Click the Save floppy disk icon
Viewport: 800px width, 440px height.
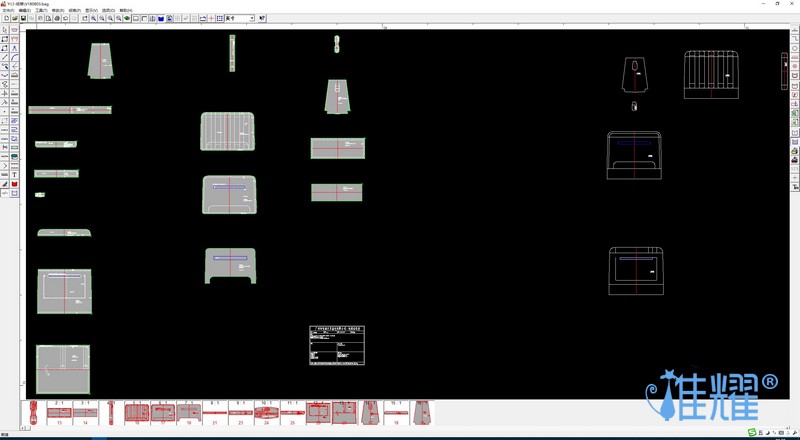click(22, 18)
